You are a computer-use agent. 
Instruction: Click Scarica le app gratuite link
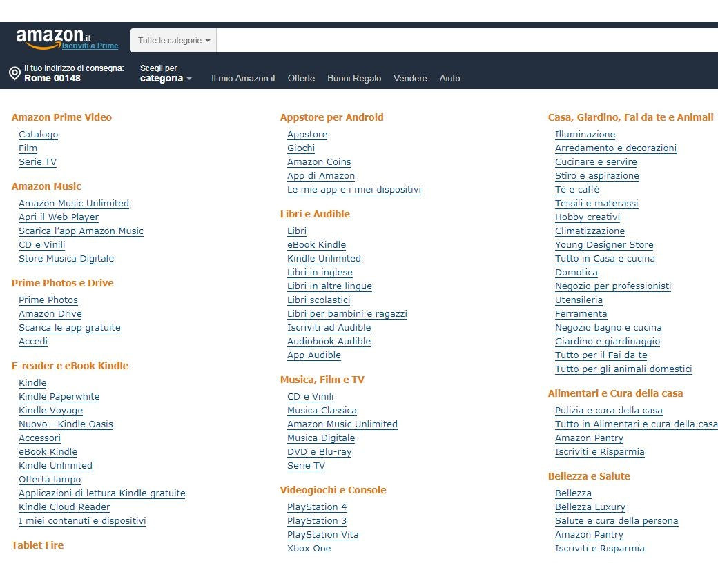[70, 328]
